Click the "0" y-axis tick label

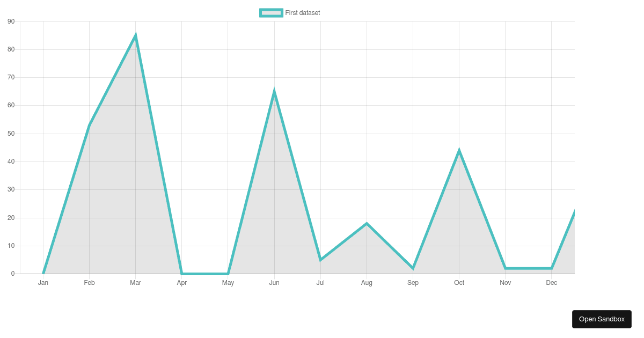(x=13, y=274)
